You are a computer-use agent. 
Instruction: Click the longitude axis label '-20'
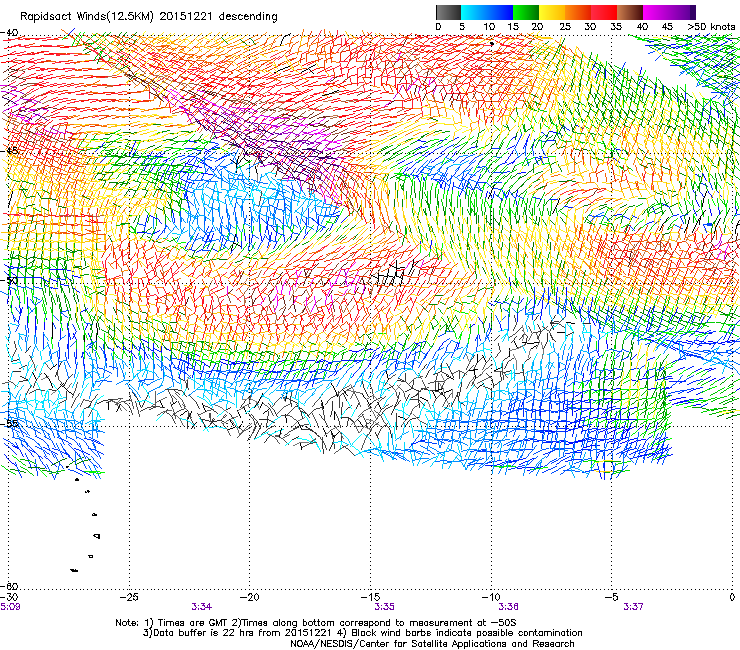pyautogui.click(x=250, y=597)
